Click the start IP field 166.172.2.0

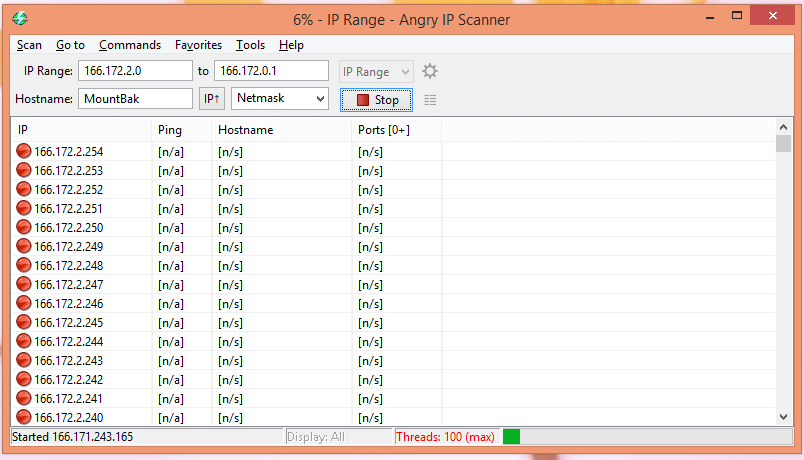click(x=135, y=71)
